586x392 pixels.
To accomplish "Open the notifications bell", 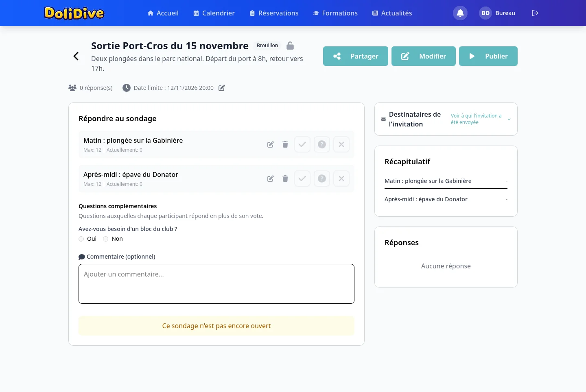I will (460, 13).
